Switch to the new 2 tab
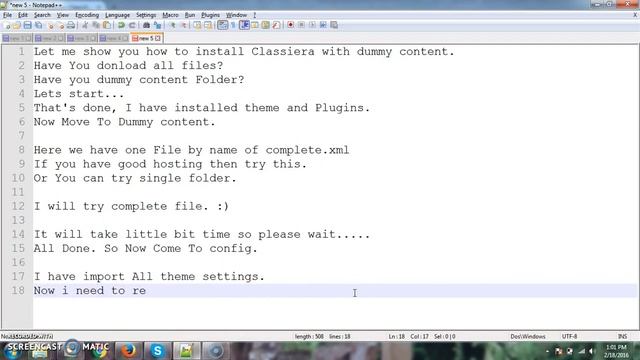This screenshot has width=640, height=360. (49, 38)
